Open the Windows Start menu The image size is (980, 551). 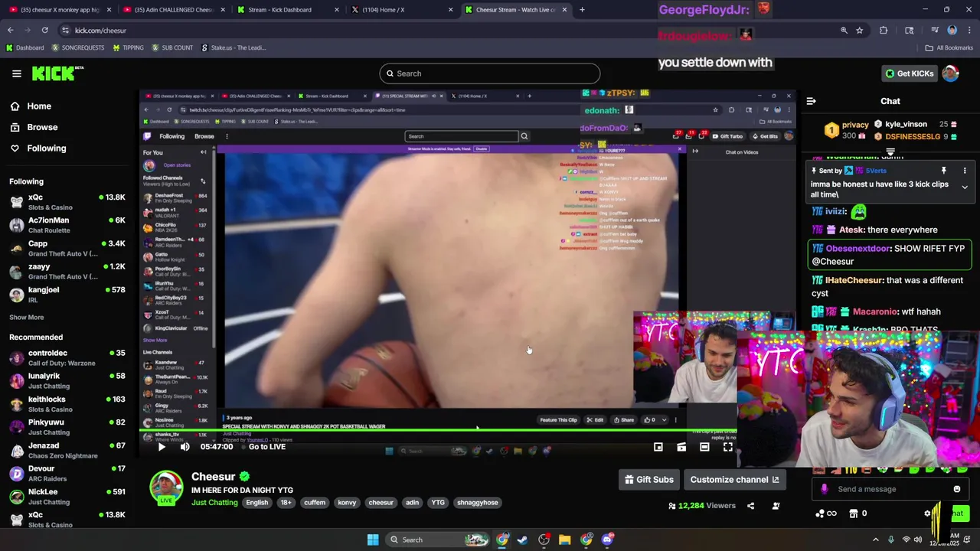tap(373, 540)
